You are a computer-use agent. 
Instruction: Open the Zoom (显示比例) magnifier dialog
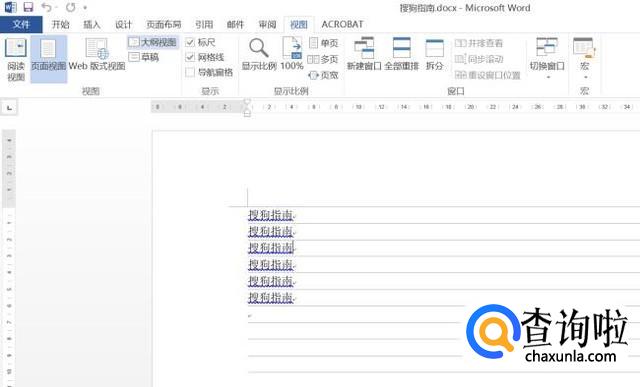pos(259,54)
